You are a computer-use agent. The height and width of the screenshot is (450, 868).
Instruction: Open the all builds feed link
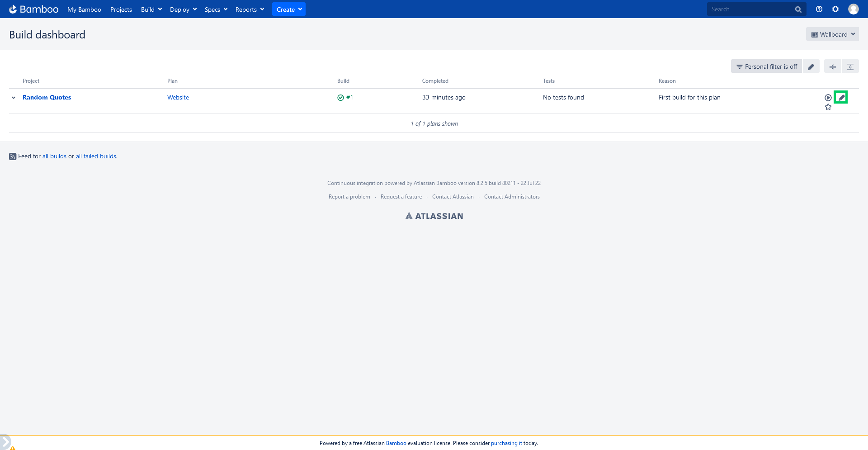[54, 156]
